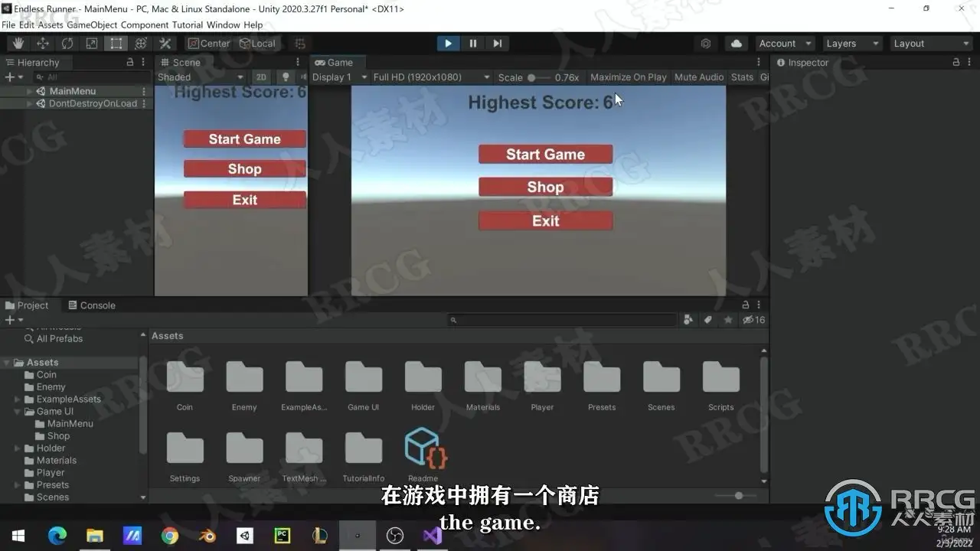Open the Layout dropdown
The width and height of the screenshot is (980, 551).
click(x=931, y=44)
